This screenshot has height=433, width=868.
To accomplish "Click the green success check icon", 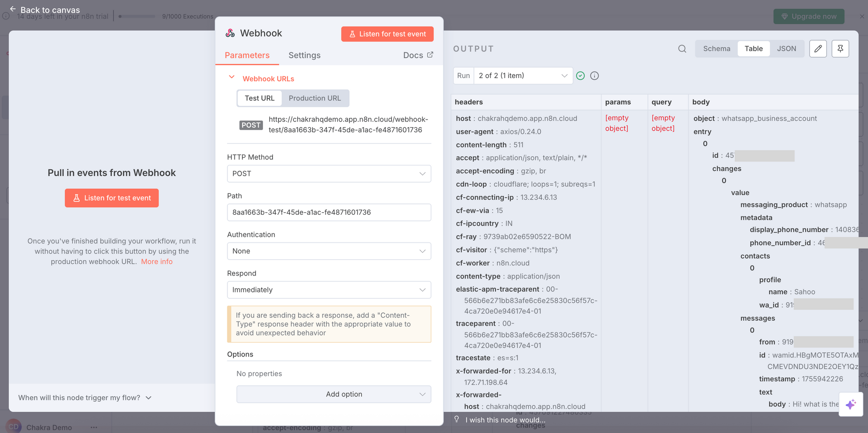I will point(580,75).
